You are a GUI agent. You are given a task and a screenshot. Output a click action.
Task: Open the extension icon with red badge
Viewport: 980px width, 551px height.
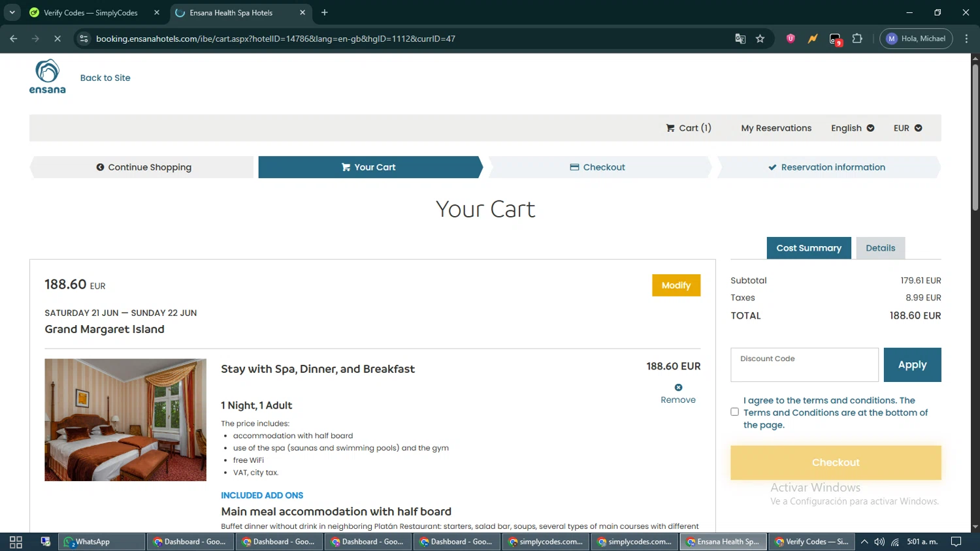tap(836, 39)
